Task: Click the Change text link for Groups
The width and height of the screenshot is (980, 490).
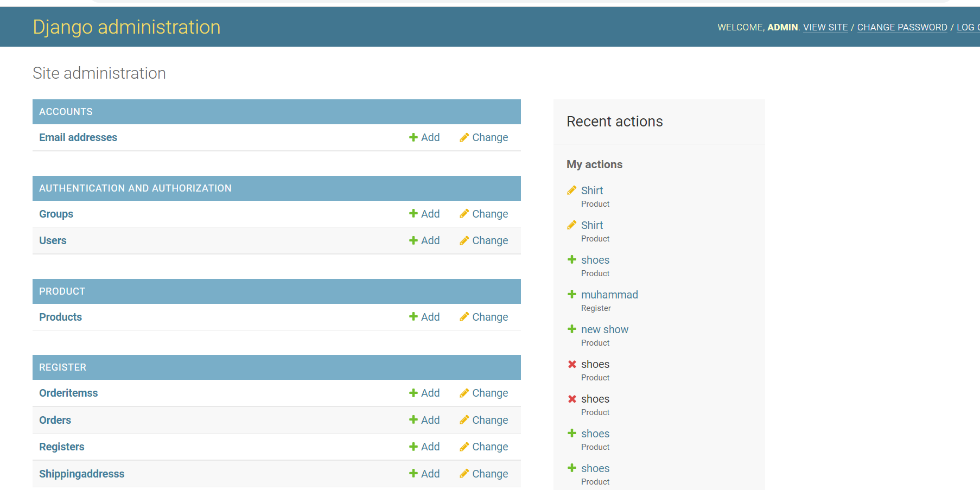Action: [490, 214]
